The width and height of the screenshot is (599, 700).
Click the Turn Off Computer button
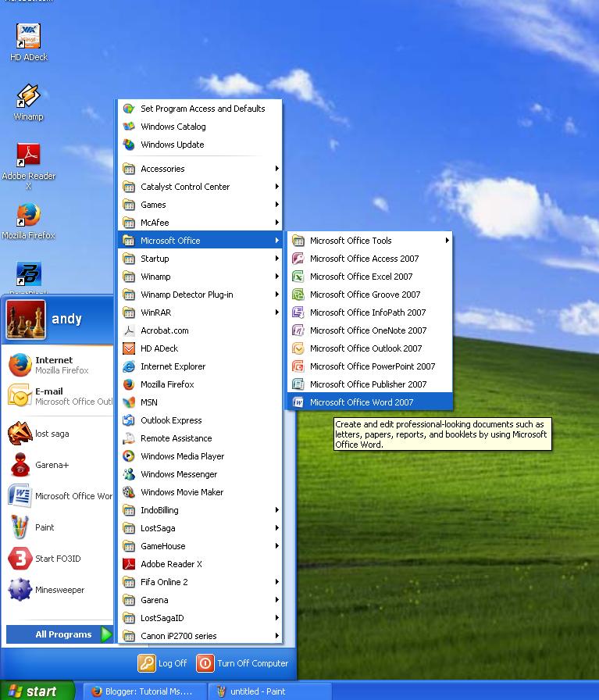point(242,663)
